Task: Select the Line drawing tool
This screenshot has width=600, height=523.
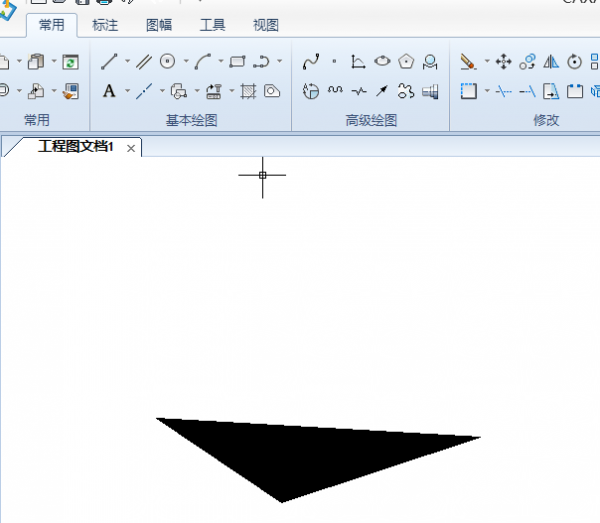Action: (x=109, y=62)
